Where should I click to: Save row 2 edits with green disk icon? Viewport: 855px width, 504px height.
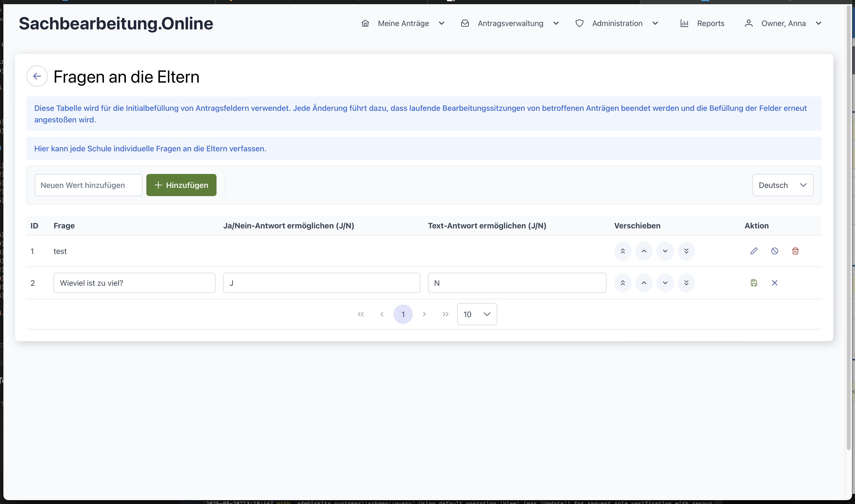coord(754,283)
